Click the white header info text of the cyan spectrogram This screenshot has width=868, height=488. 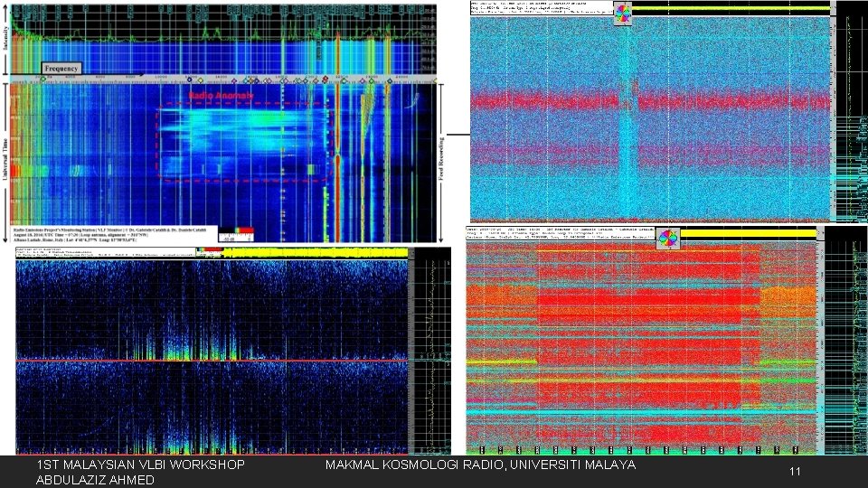tap(542, 8)
